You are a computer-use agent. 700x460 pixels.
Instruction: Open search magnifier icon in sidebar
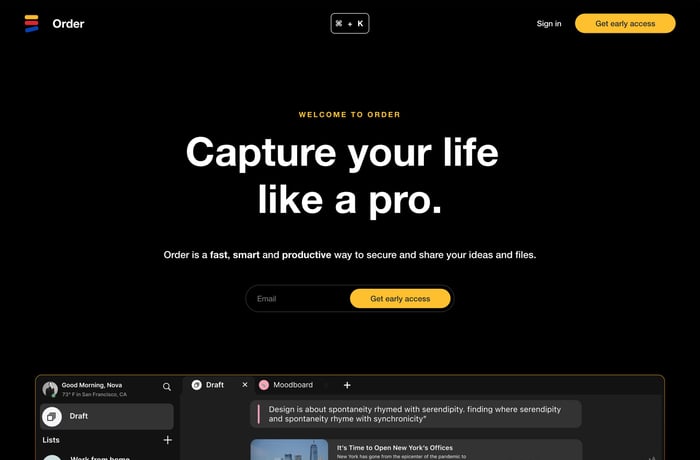point(167,387)
